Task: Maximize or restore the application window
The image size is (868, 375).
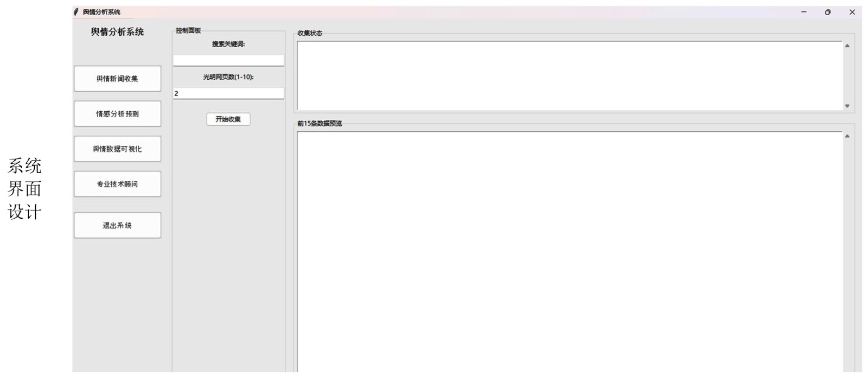Action: click(827, 12)
